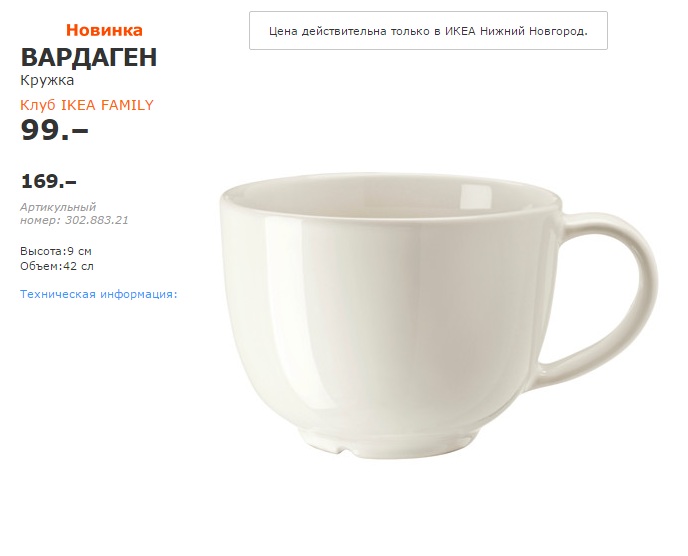688x556 pixels.
Task: Click the IKEA FAMILY price 99.–
Action: (54, 130)
